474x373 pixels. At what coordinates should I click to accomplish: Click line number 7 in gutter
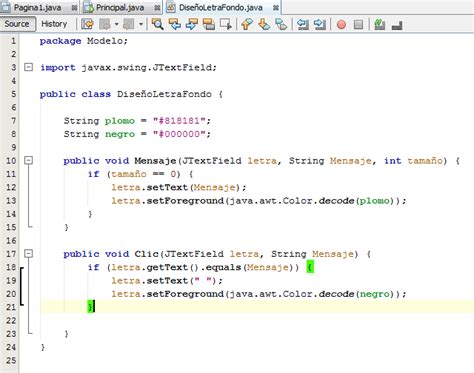(13, 121)
